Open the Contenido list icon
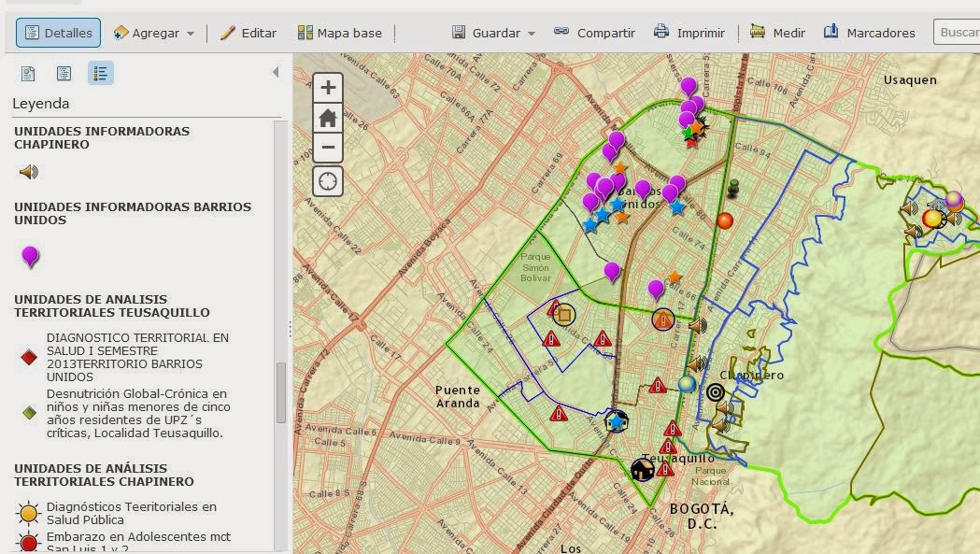The width and height of the screenshot is (980, 554). tap(64, 72)
